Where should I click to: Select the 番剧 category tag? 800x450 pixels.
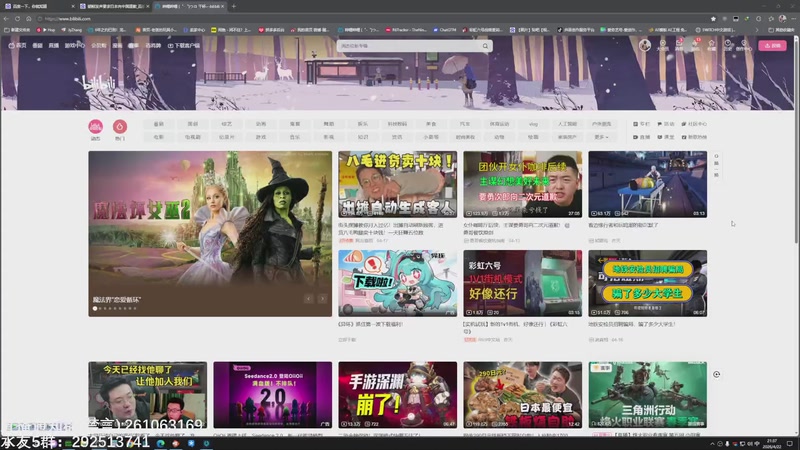coord(159,124)
